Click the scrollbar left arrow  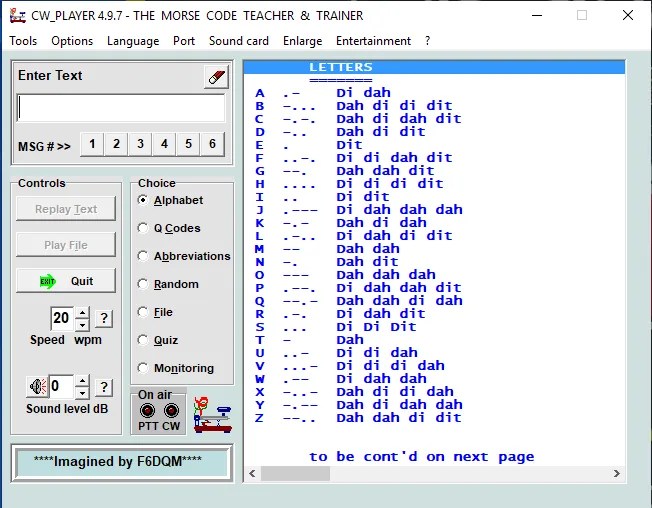[x=252, y=473]
